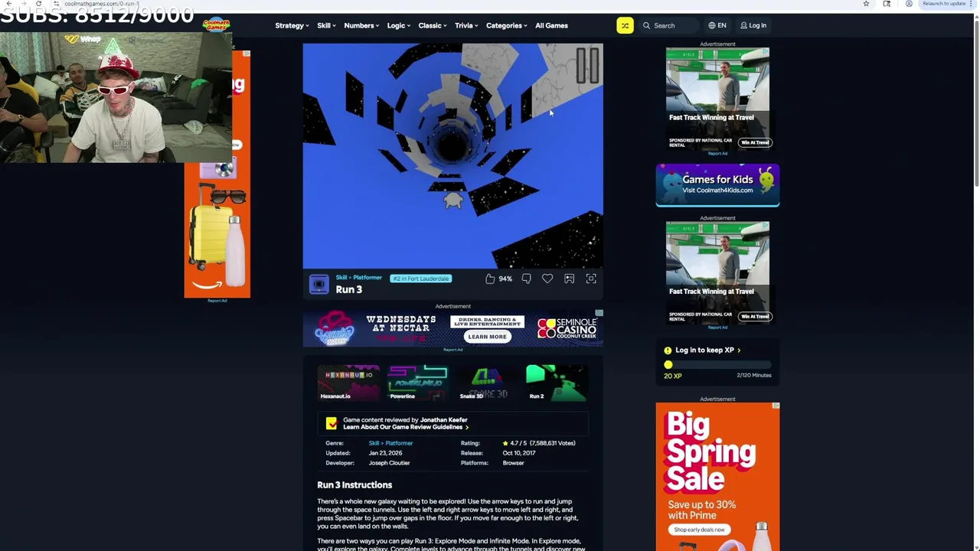Screen dimensions: 980x551
Task: Click the Games for Kids banner
Action: point(717,185)
